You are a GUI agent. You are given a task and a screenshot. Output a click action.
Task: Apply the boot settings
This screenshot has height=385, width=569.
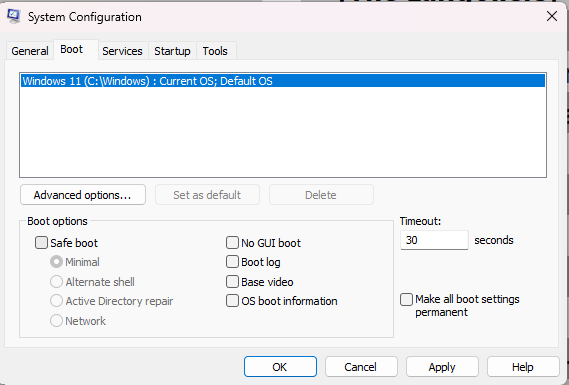pyautogui.click(x=442, y=367)
